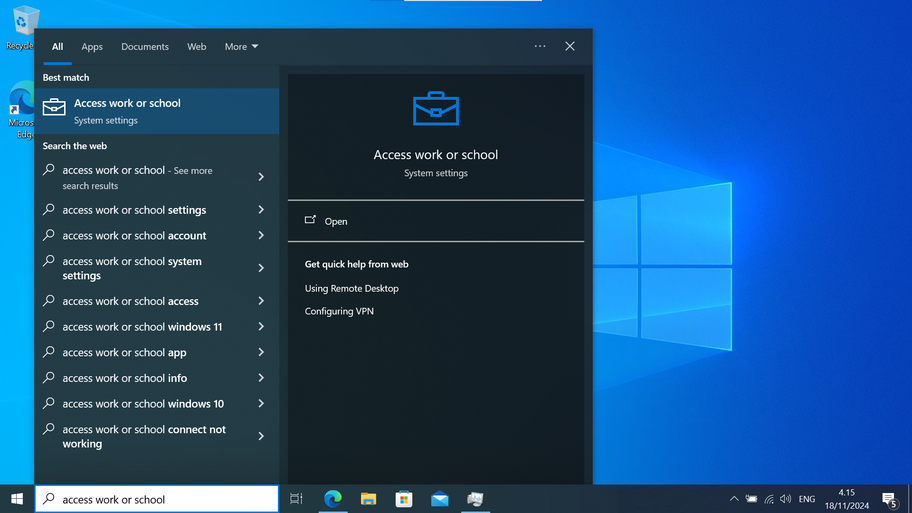Expand arrow for school settings suggestion

261,209
